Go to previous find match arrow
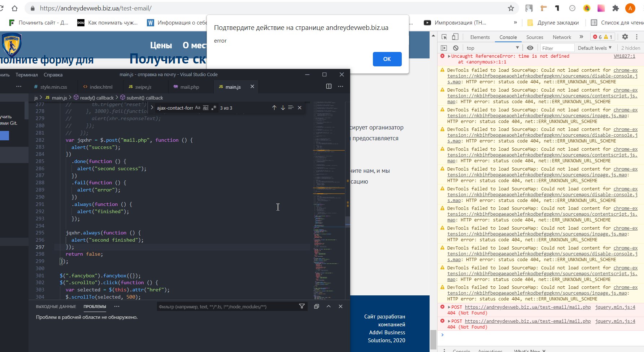 pyautogui.click(x=274, y=107)
